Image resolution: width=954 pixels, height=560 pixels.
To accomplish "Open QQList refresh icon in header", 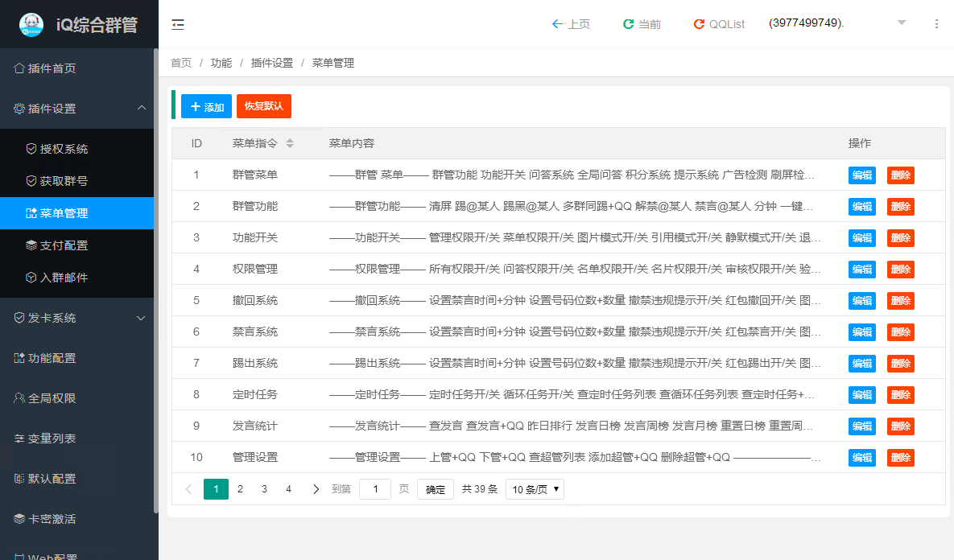I will coord(699,24).
